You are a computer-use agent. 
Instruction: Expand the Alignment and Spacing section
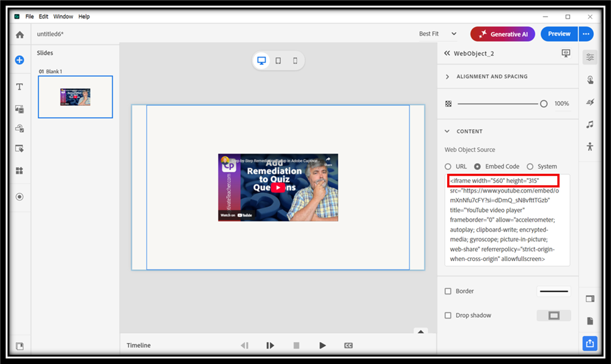[x=448, y=76]
